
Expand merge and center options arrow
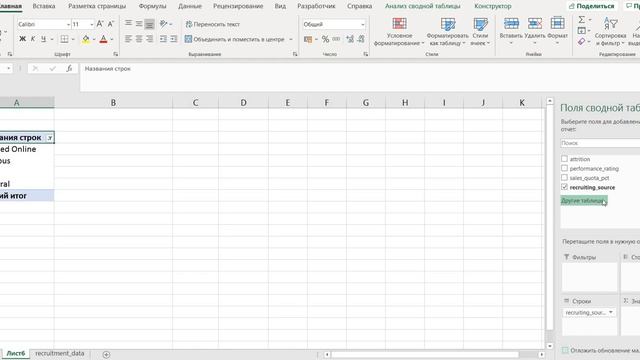point(291,40)
